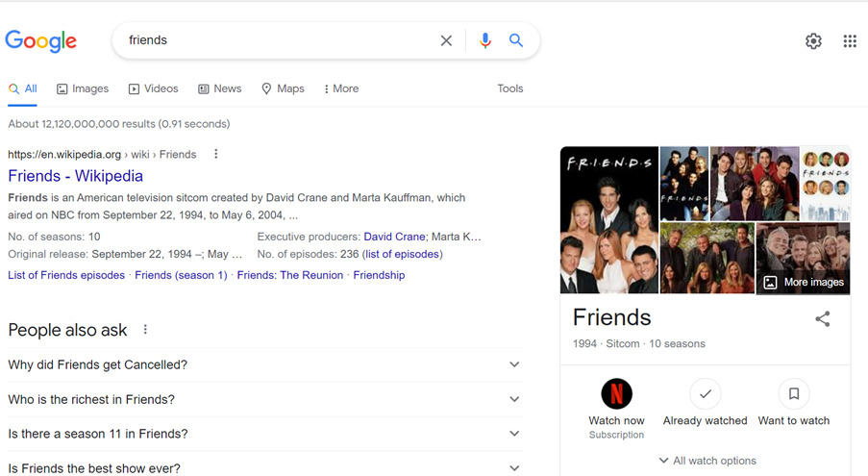868x476 pixels.
Task: Share the Friends knowledge panel
Action: pos(823,319)
